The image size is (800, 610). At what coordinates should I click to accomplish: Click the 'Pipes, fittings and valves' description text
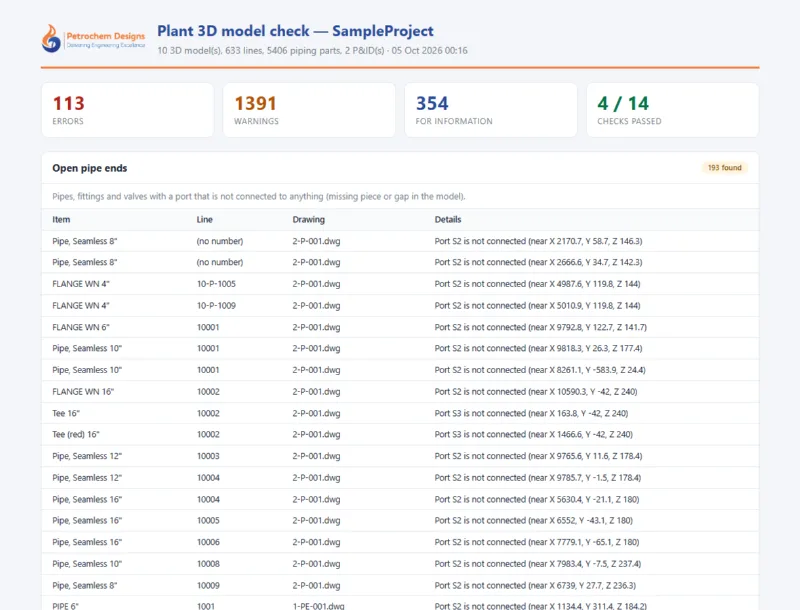[259, 196]
